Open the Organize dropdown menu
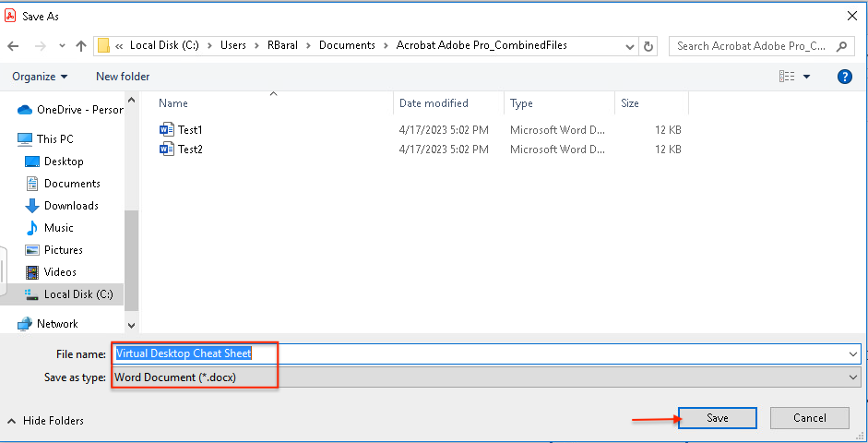Screen dimensions: 868x443 (40, 77)
